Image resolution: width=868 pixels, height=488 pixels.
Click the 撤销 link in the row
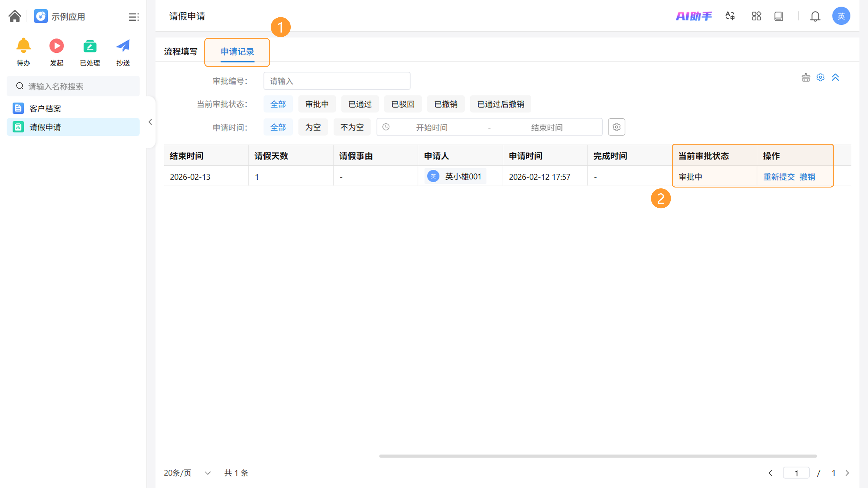[807, 177]
